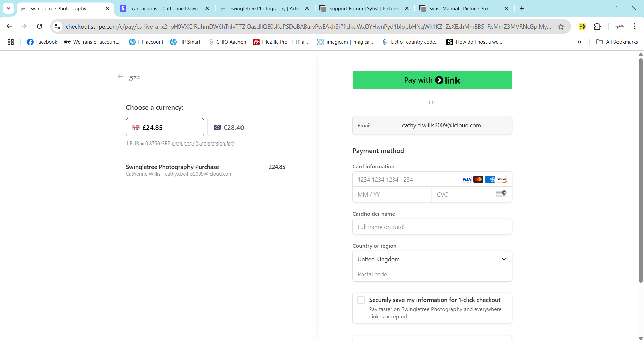This screenshot has width=644, height=342.
Task: Open the Facebook bookmark
Action: click(42, 42)
